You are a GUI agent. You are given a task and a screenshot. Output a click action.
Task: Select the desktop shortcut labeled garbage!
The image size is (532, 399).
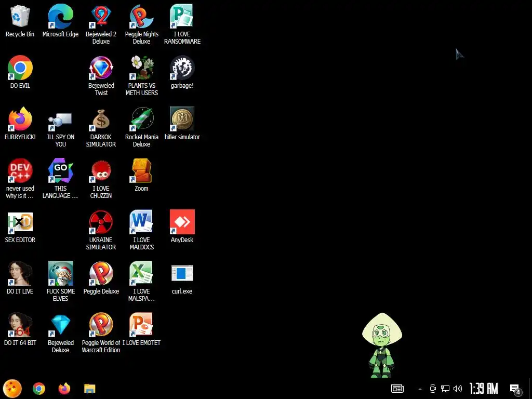click(182, 72)
